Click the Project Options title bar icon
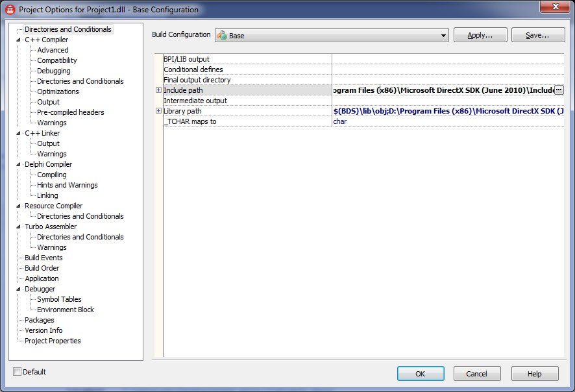575x392 pixels. (x=10, y=10)
